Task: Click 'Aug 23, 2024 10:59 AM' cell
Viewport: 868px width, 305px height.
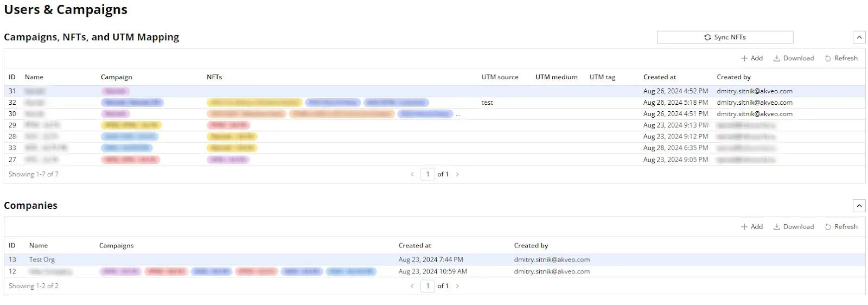Action: pos(433,271)
